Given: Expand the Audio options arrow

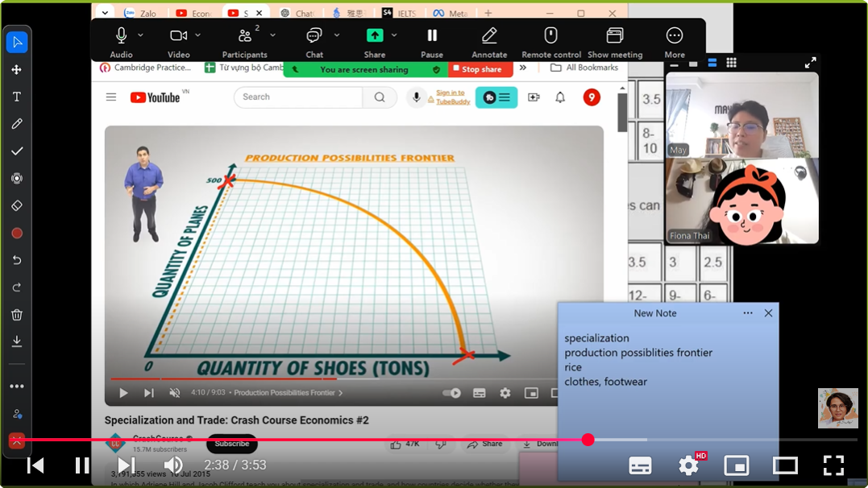Looking at the screenshot, I should (x=140, y=35).
